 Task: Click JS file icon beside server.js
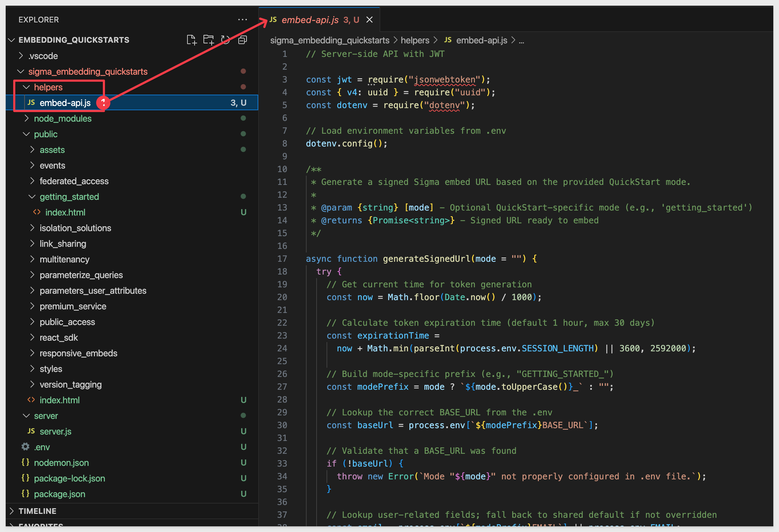pos(31,431)
